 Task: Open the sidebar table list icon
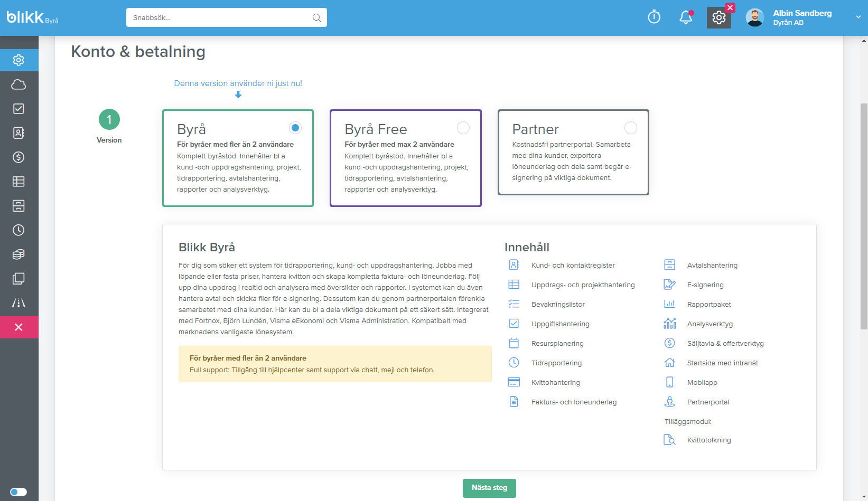click(19, 182)
